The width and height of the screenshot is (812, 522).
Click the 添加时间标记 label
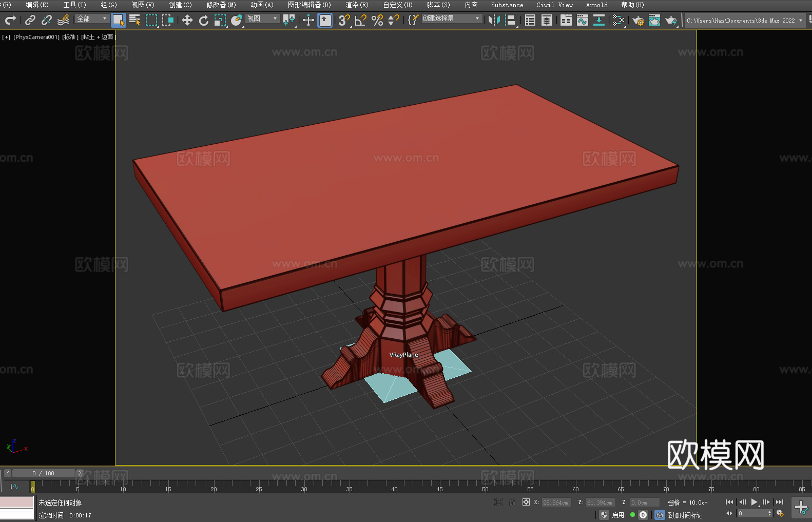tap(684, 515)
